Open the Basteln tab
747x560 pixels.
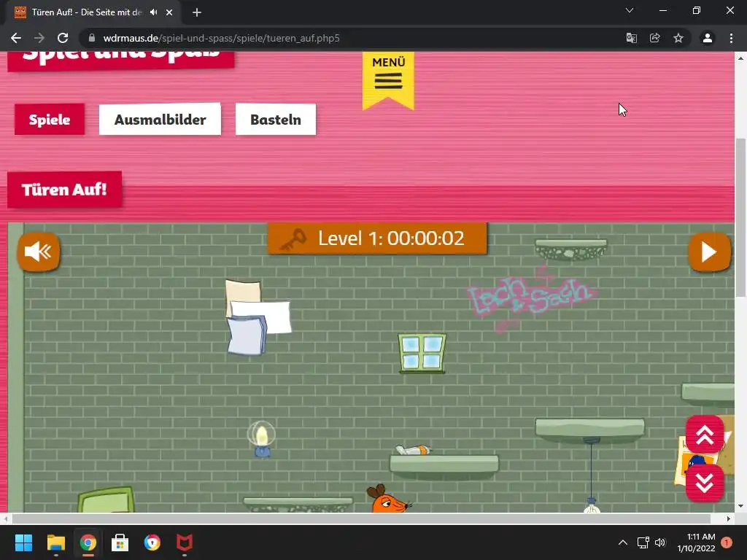pos(276,119)
